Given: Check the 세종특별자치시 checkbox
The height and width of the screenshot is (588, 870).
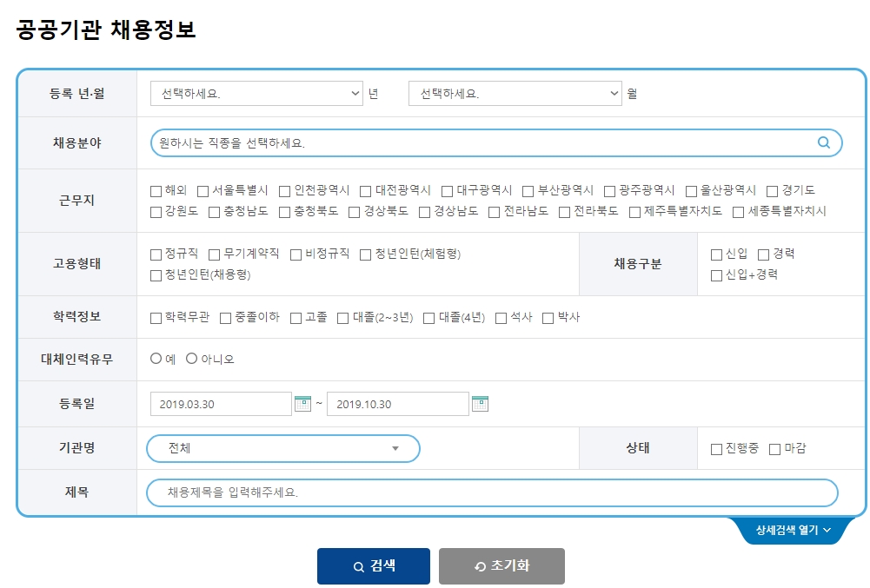Looking at the screenshot, I should [739, 213].
